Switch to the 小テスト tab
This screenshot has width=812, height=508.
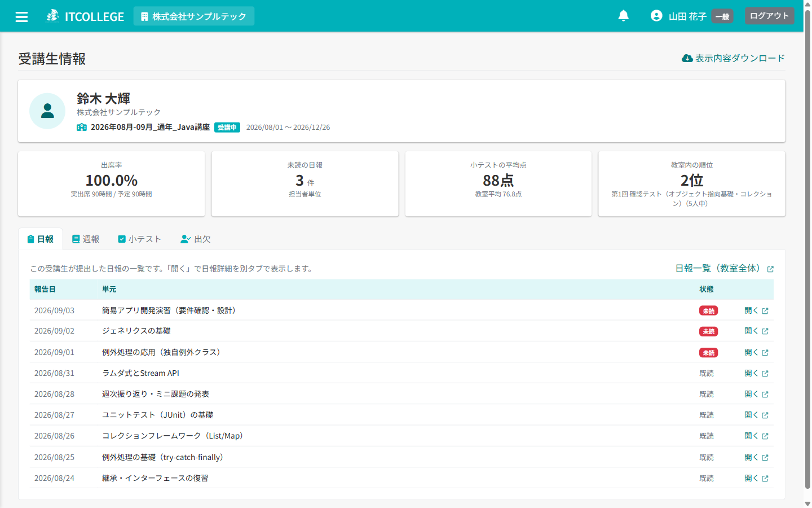pyautogui.click(x=139, y=239)
